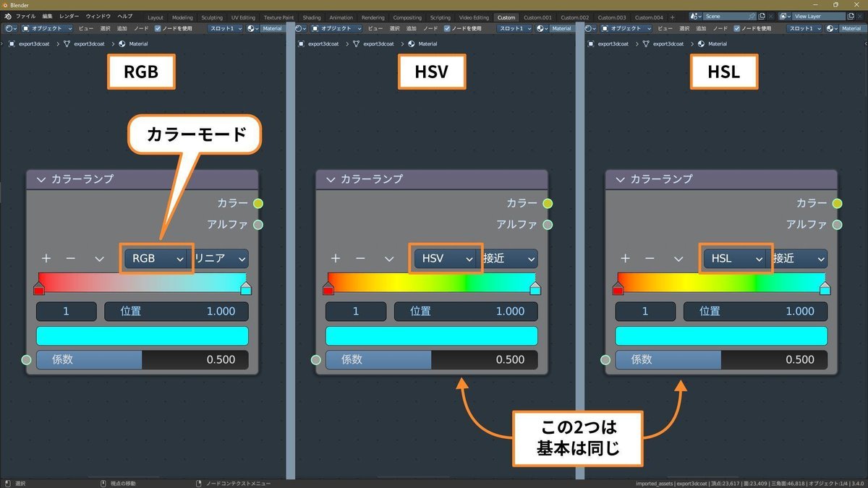Image resolution: width=868 pixels, height=488 pixels.
Task: Delete the scene with the X icon
Action: point(771,16)
